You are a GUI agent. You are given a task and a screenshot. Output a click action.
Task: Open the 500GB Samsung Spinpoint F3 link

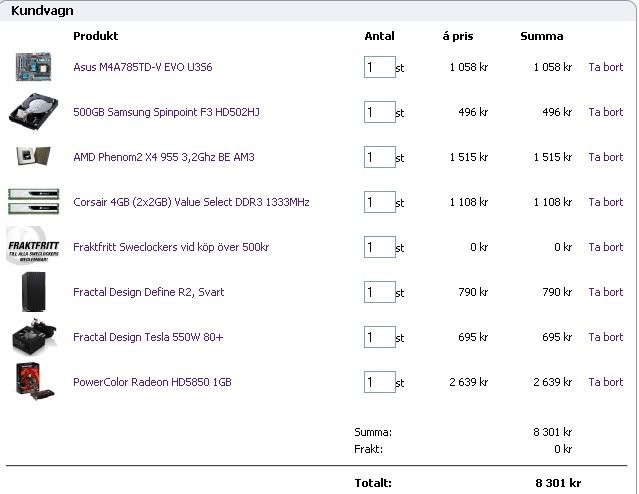click(166, 112)
